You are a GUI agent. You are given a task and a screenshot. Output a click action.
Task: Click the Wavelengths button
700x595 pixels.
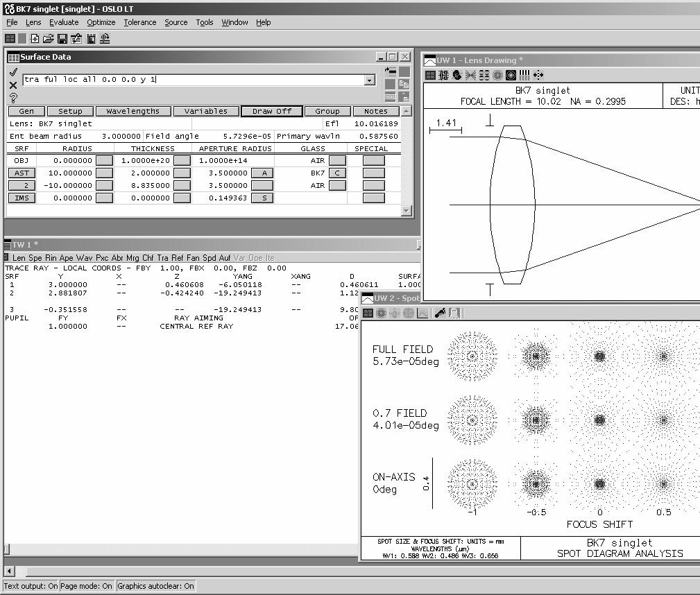tap(133, 111)
